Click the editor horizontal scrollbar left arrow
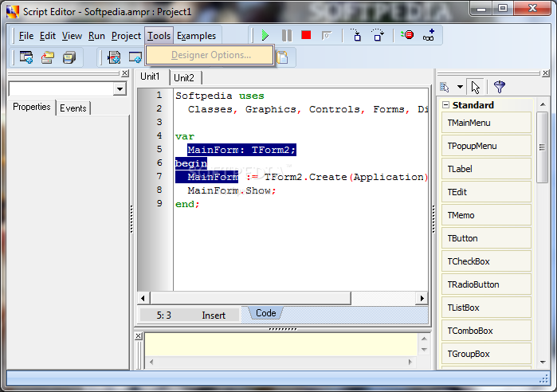557x392 pixels. pyautogui.click(x=143, y=298)
